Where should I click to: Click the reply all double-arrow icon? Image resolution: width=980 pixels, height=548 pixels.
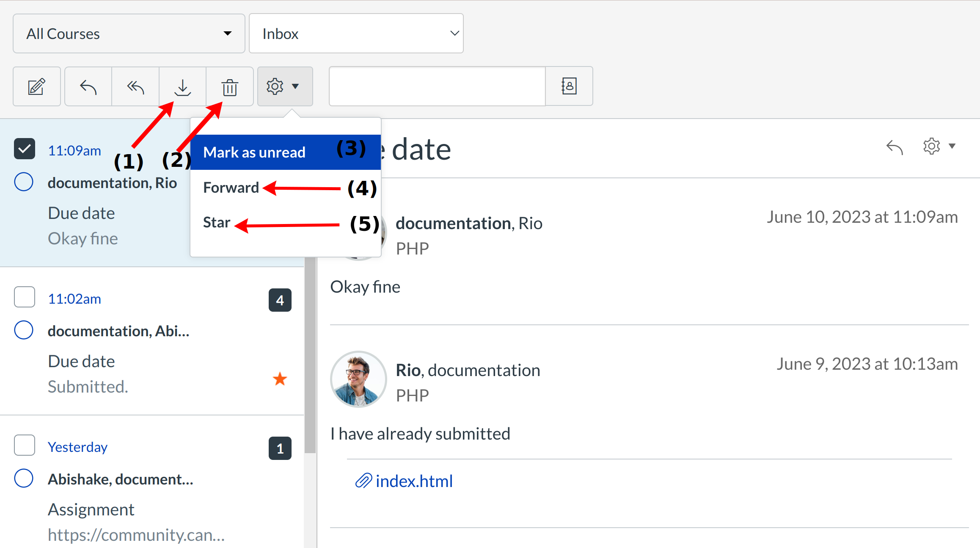pyautogui.click(x=135, y=86)
